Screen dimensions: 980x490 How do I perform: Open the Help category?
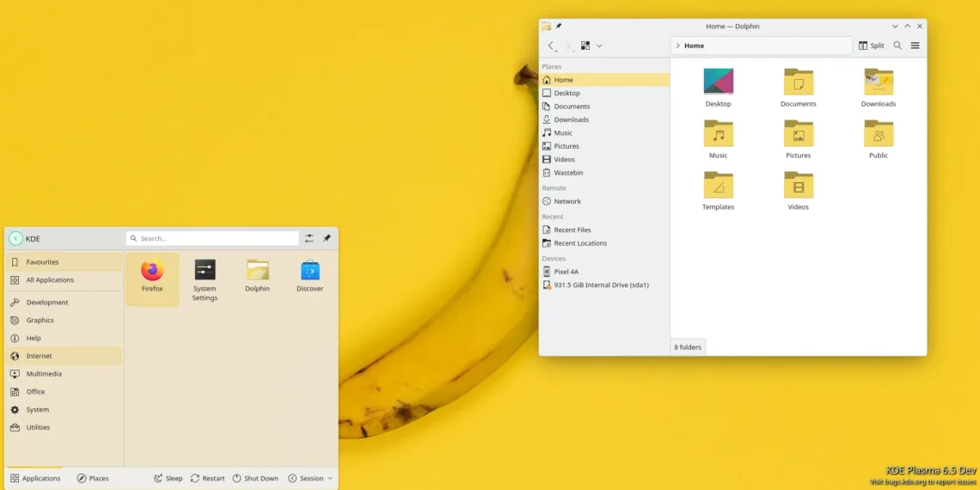click(x=64, y=338)
